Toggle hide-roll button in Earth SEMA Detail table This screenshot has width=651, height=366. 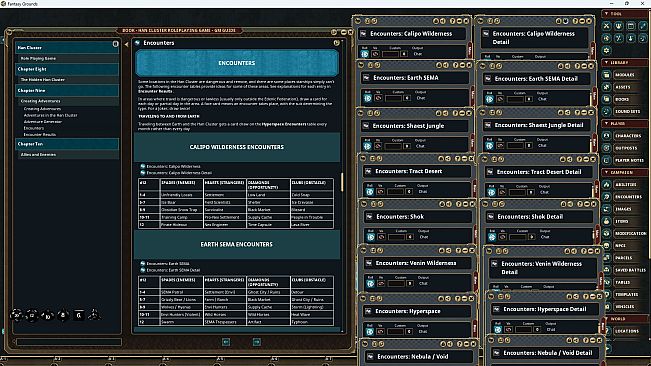500,99
